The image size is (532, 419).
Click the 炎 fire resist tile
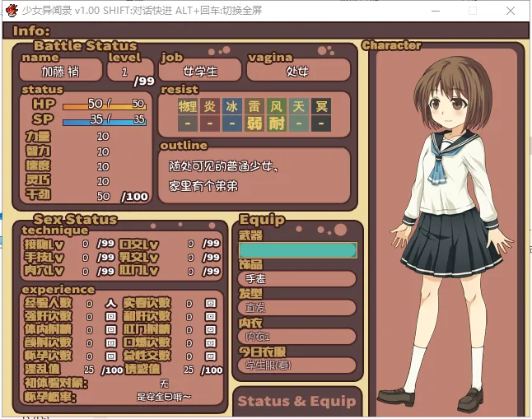[x=210, y=106]
